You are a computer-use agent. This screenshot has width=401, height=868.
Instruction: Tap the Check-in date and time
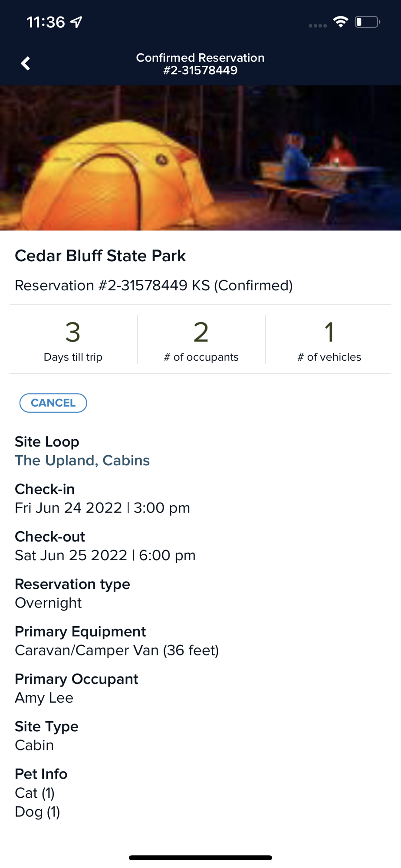(x=102, y=508)
